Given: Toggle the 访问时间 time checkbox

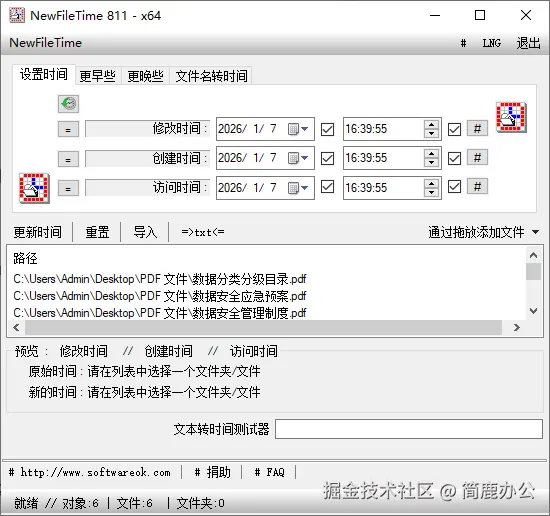Looking at the screenshot, I should coord(454,187).
